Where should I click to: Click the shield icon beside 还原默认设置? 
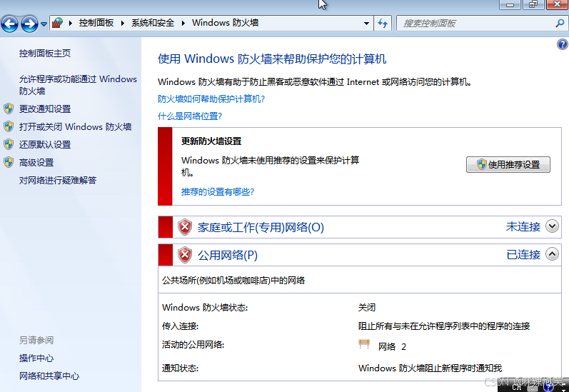(9, 144)
